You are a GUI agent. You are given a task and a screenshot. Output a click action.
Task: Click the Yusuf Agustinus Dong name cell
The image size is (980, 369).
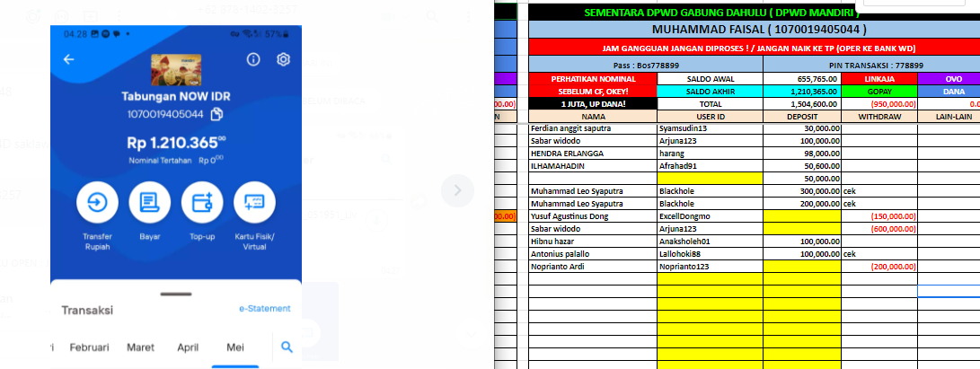coord(593,216)
